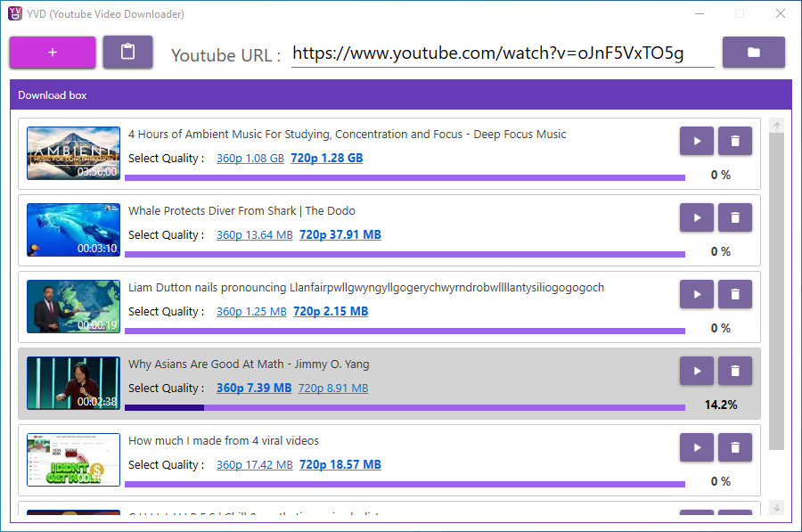
Task: Click the viral videos thumbnail
Action: pos(74,461)
